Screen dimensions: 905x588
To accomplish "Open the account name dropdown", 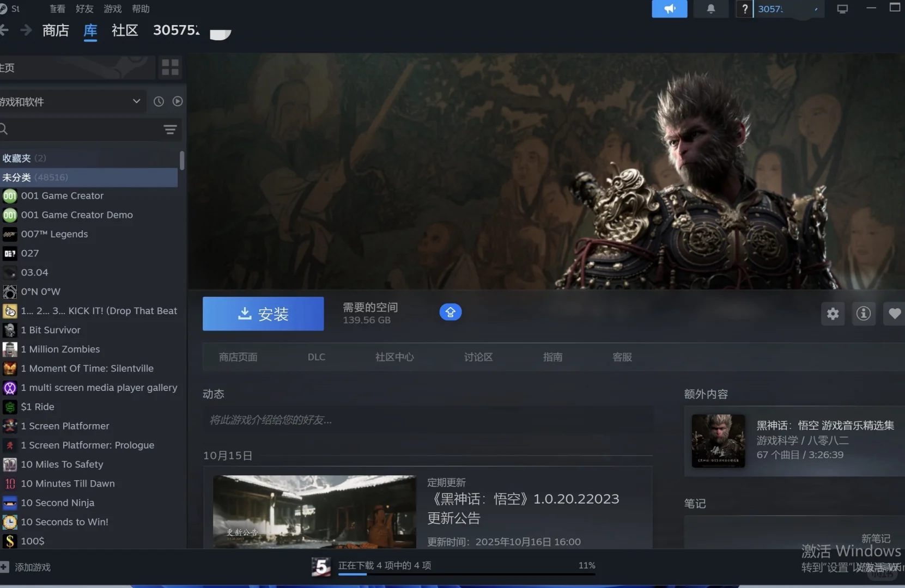I will click(788, 9).
